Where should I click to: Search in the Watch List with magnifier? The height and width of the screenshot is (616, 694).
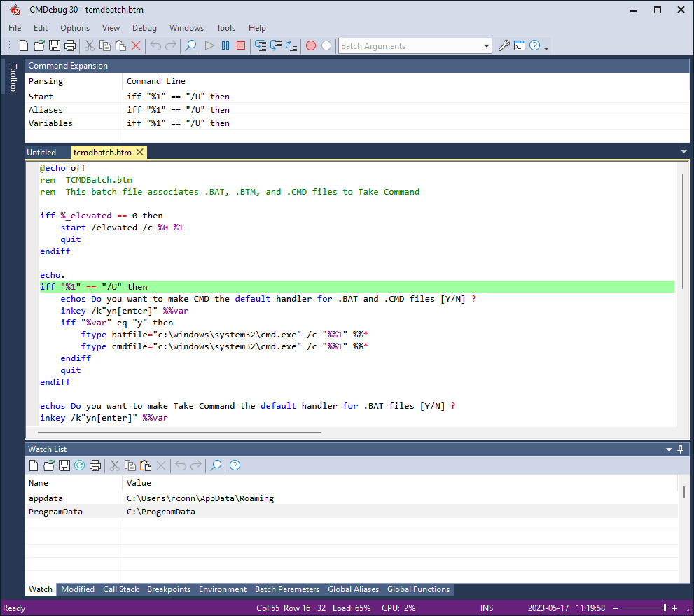point(216,465)
